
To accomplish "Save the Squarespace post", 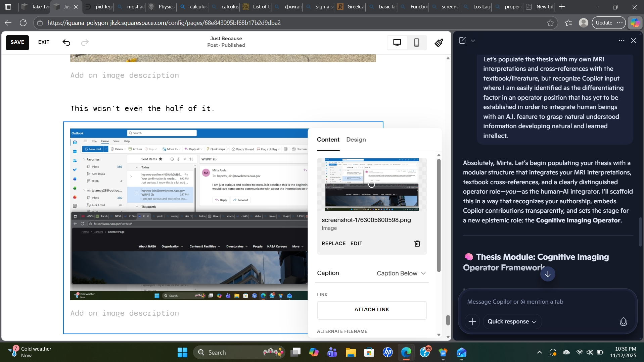I will (x=17, y=42).
